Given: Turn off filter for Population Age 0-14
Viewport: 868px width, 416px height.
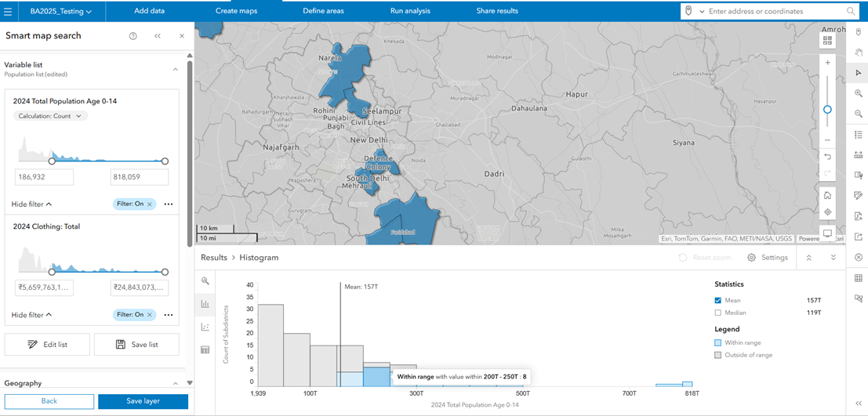Looking at the screenshot, I should coord(149,204).
